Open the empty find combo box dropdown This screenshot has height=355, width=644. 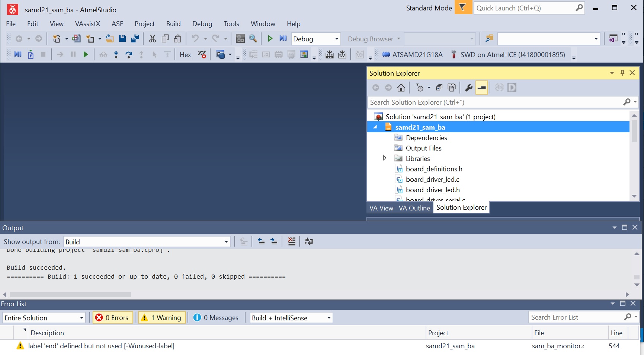coord(596,39)
